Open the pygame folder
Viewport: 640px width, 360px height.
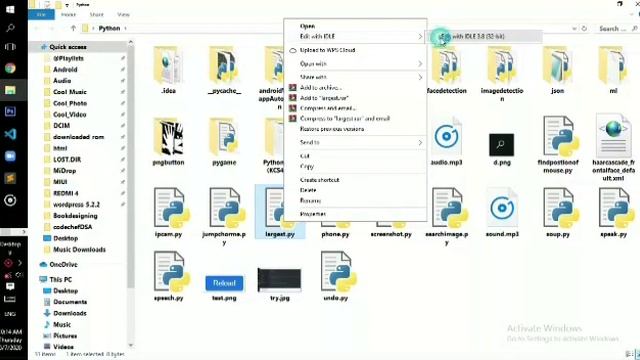(224, 141)
